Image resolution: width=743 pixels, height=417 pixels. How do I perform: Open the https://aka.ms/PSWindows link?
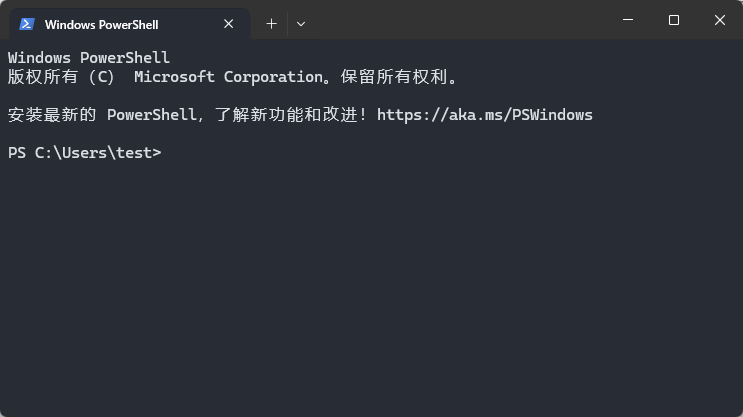(x=485, y=115)
